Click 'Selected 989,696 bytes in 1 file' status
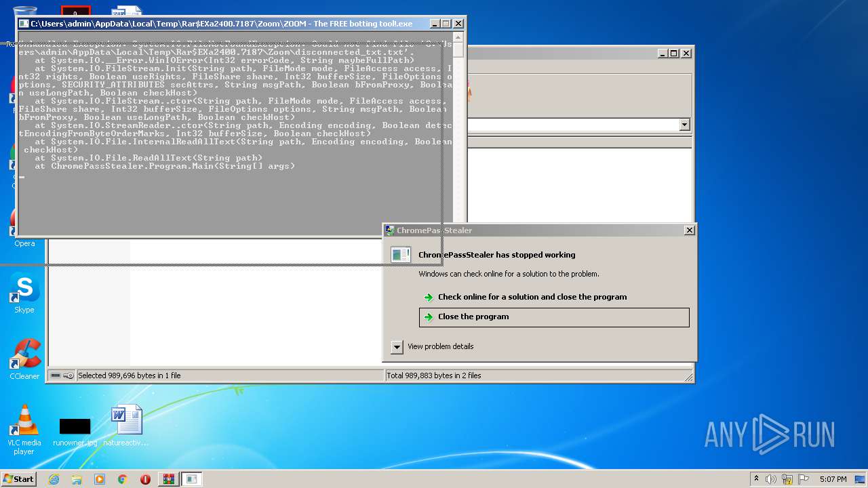This screenshot has height=488, width=868. (x=130, y=375)
